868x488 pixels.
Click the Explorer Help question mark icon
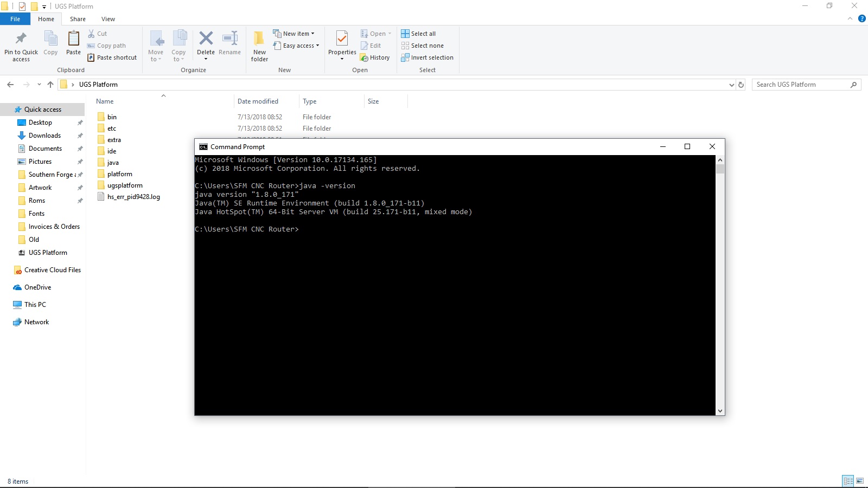[861, 18]
